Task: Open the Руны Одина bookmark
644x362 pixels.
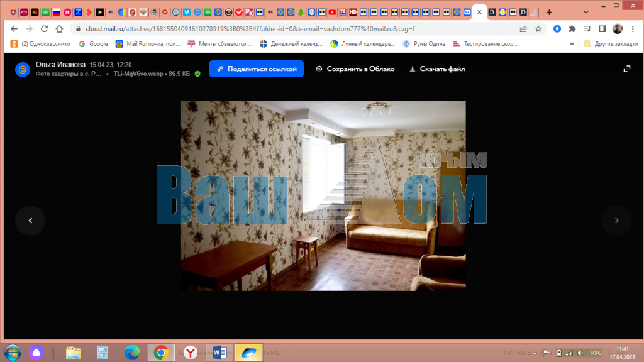Action: point(425,44)
